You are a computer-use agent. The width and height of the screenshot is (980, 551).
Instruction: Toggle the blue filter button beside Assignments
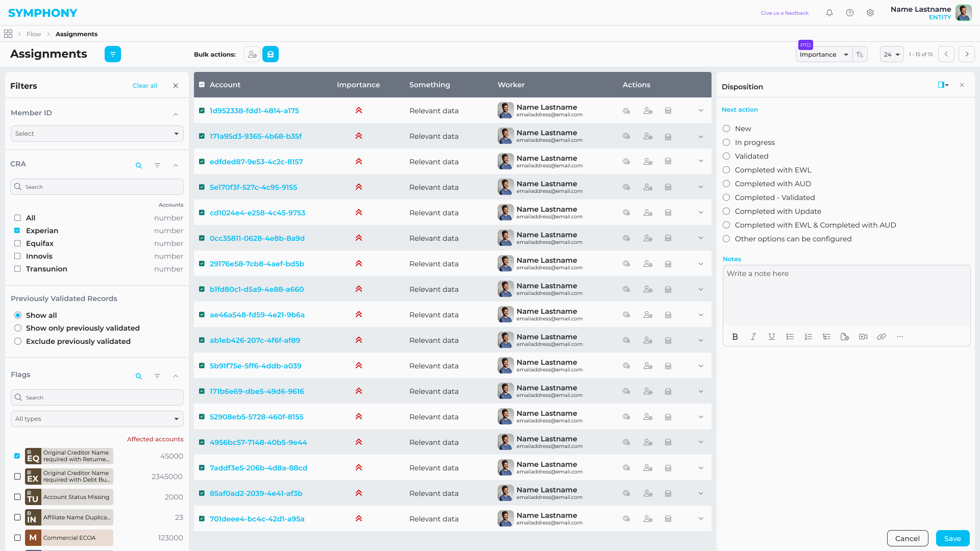113,54
